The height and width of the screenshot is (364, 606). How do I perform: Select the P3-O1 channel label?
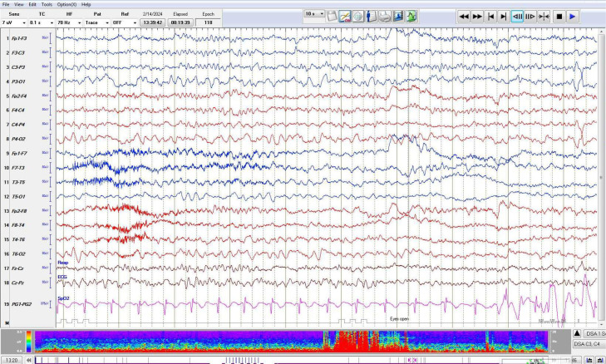tap(18, 81)
